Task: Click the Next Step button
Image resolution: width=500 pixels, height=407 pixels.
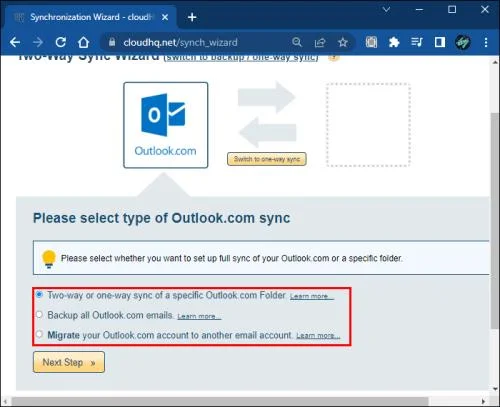Action: (x=69, y=362)
